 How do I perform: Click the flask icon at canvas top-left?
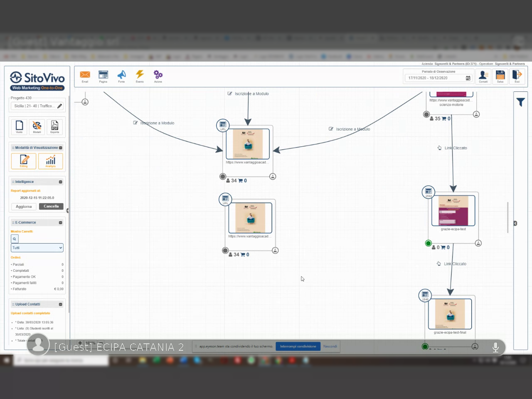pyautogui.click(x=85, y=102)
